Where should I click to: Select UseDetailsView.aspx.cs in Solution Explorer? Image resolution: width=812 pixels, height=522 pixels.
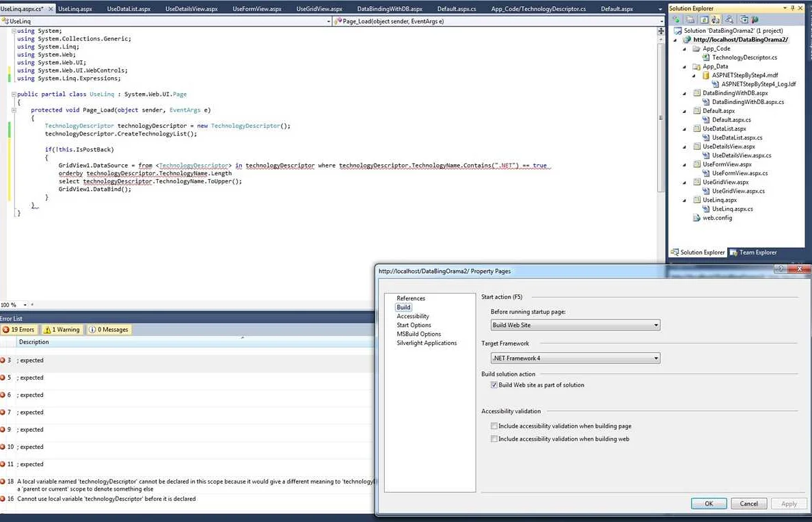[x=742, y=155]
